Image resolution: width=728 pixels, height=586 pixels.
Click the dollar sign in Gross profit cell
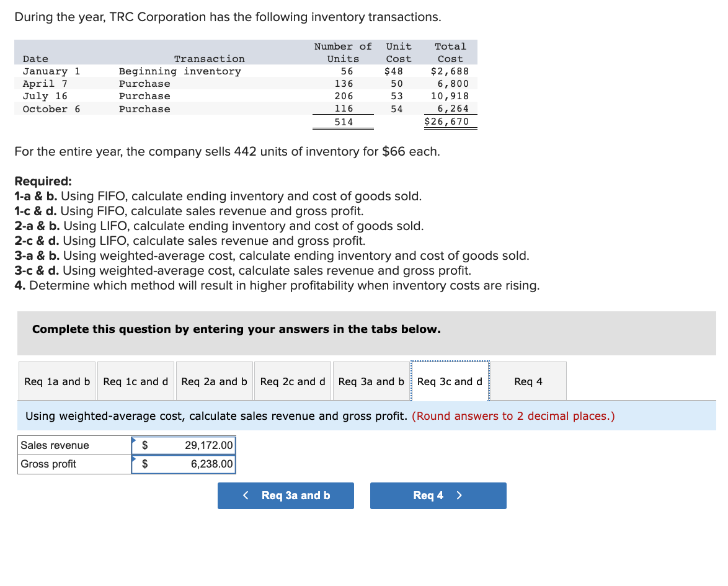point(144,463)
